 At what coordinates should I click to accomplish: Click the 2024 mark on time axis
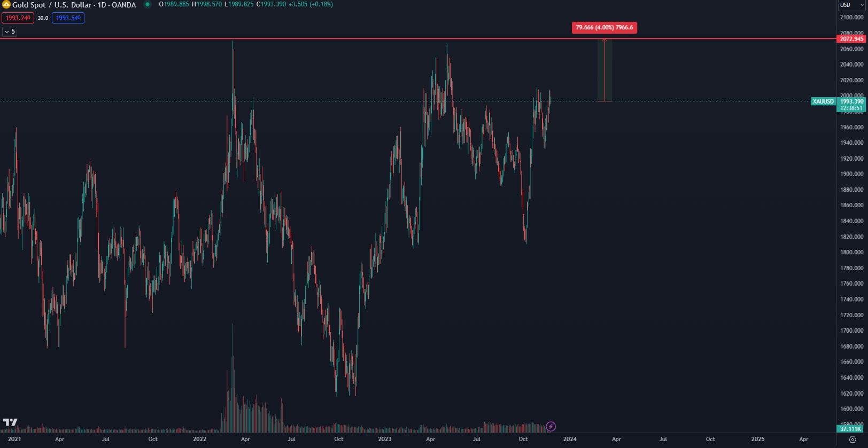coord(570,439)
